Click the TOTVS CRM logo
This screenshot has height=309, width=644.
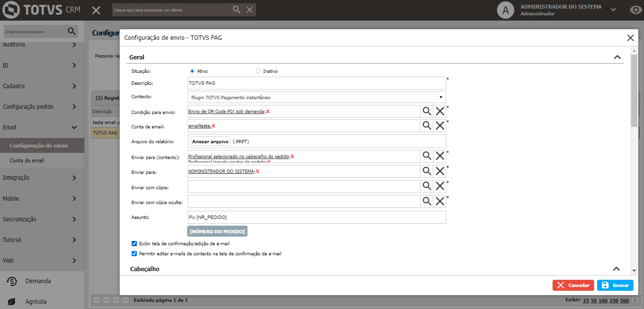(41, 10)
